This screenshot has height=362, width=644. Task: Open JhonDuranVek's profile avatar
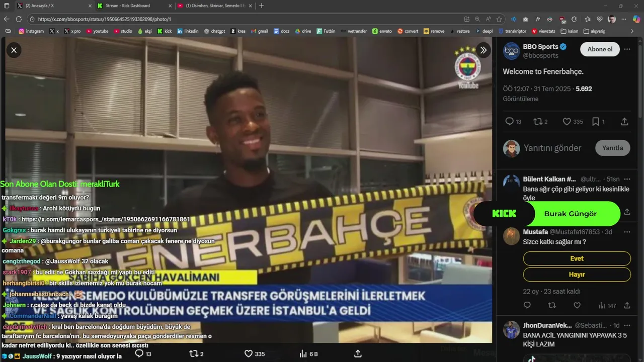511,329
